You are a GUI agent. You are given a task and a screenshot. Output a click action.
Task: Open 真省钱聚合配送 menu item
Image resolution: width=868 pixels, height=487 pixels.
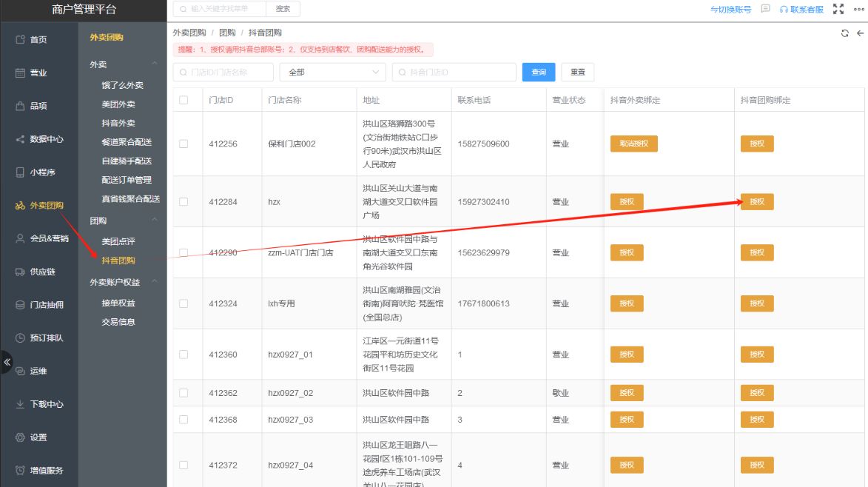tap(131, 198)
